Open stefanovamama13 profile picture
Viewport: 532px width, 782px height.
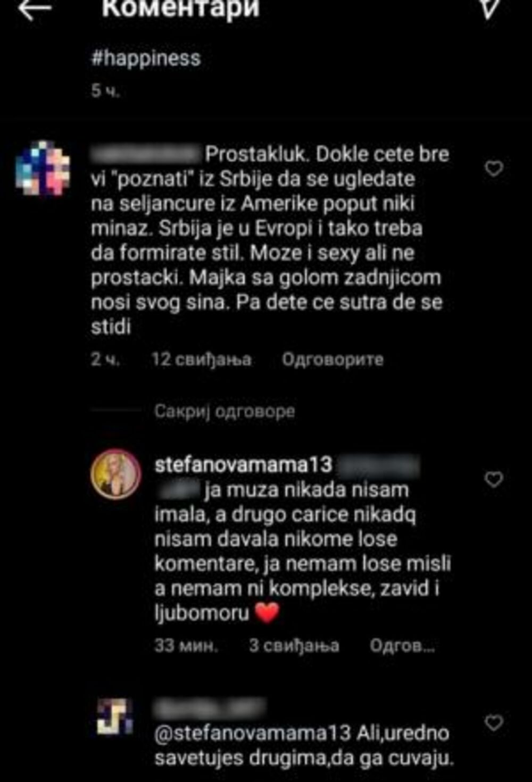(116, 474)
